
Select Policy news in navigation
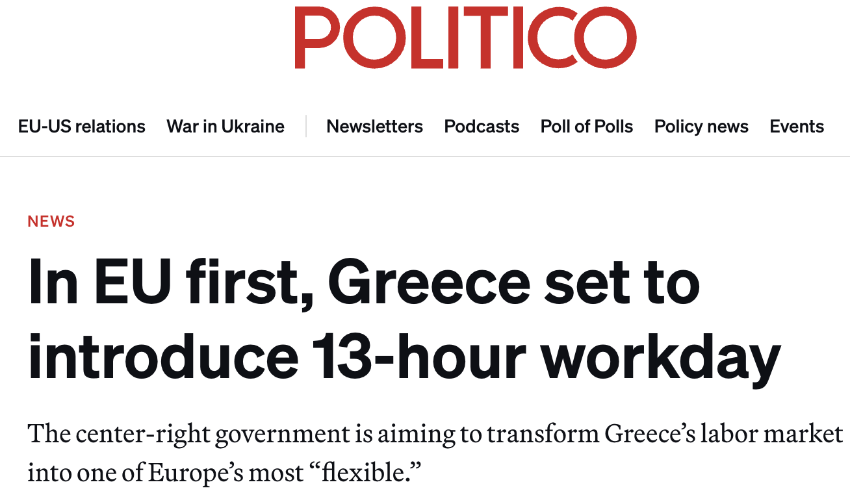[x=701, y=126]
